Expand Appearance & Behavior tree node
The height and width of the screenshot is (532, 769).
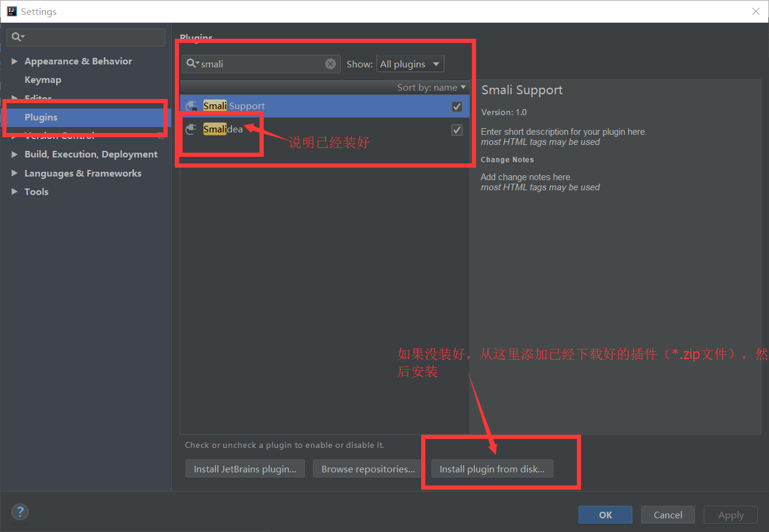click(x=14, y=61)
